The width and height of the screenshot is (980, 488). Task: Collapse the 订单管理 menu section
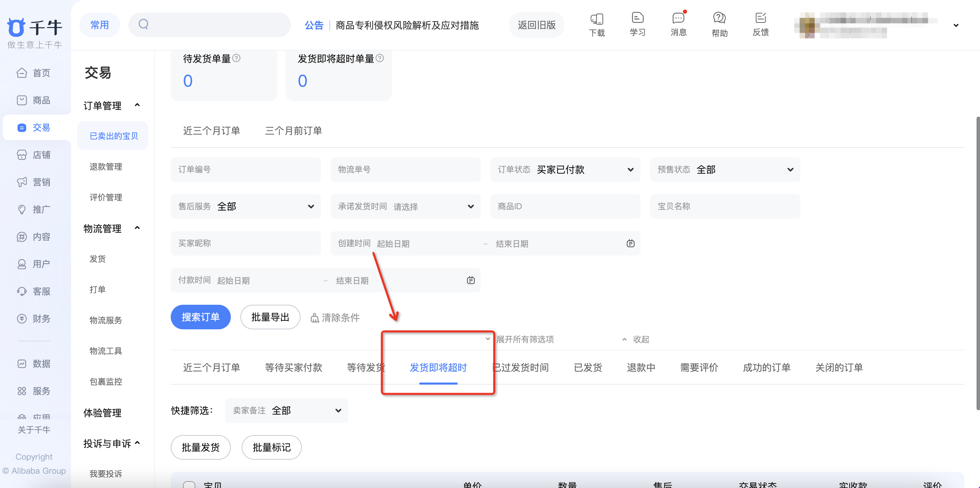[x=137, y=105]
